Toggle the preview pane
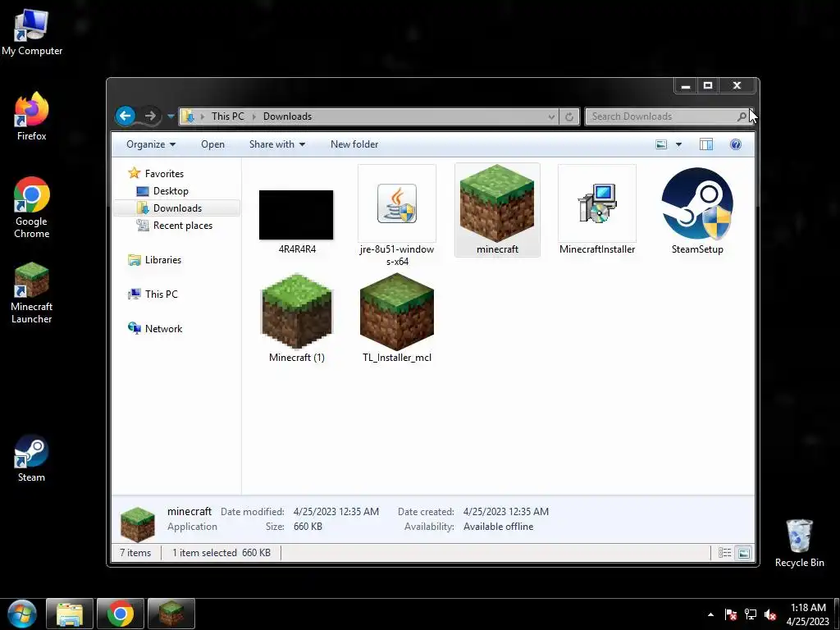The image size is (840, 630). click(x=706, y=144)
